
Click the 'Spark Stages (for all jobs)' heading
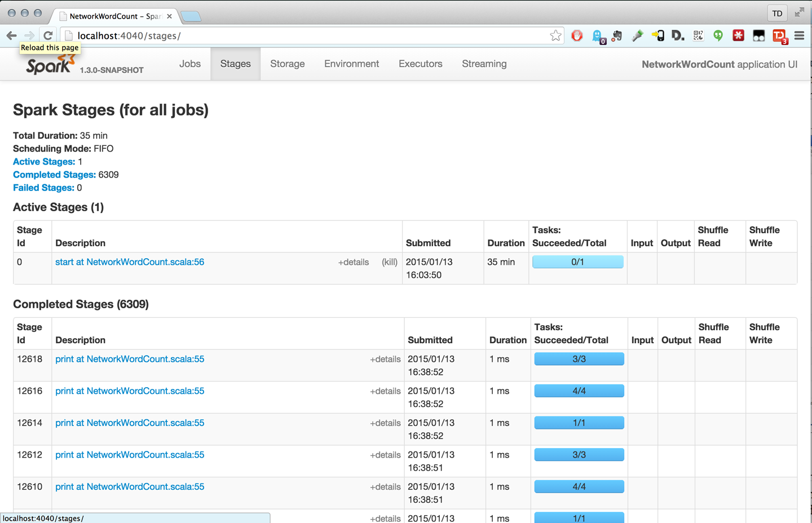pyautogui.click(x=111, y=109)
